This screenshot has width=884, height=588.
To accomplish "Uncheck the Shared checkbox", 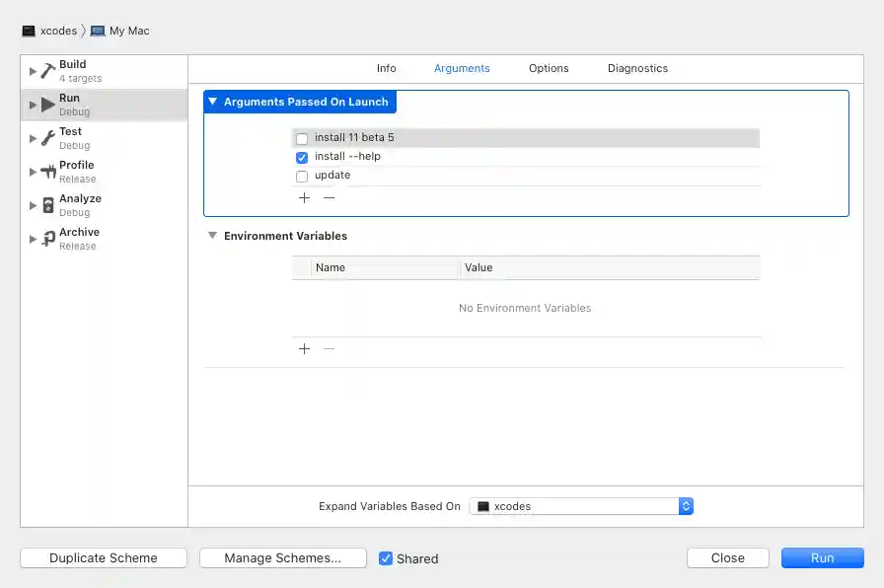I will (x=386, y=558).
